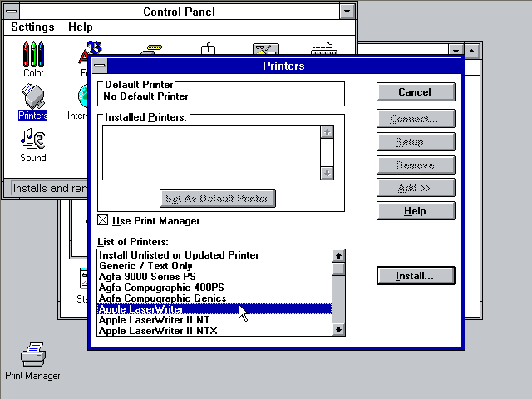Viewport: 532px width, 399px height.
Task: Select Generic / Text Only printer
Action: tap(214, 266)
